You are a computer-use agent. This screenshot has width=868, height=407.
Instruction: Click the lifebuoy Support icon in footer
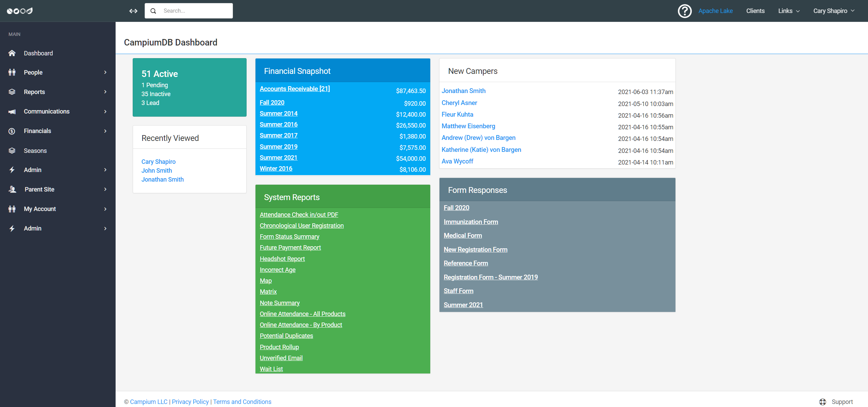pyautogui.click(x=823, y=402)
